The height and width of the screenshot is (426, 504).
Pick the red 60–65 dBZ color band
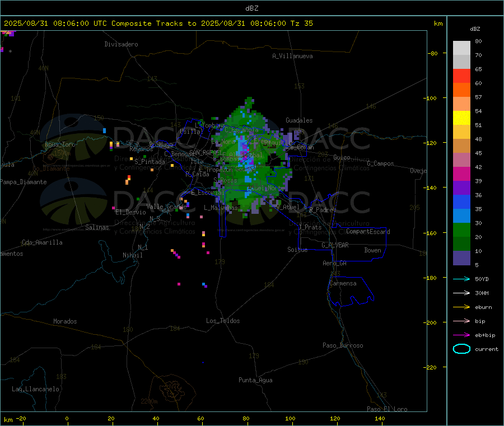pos(461,76)
